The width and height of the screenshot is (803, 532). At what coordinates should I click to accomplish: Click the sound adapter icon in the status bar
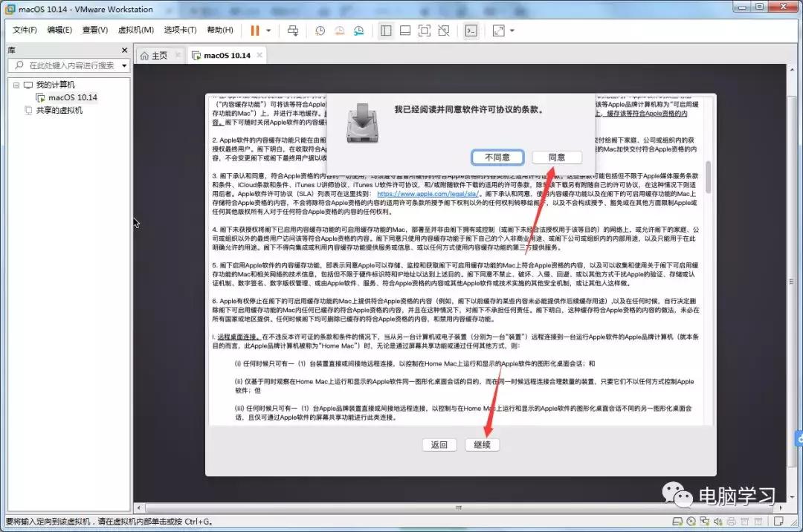tap(717, 522)
